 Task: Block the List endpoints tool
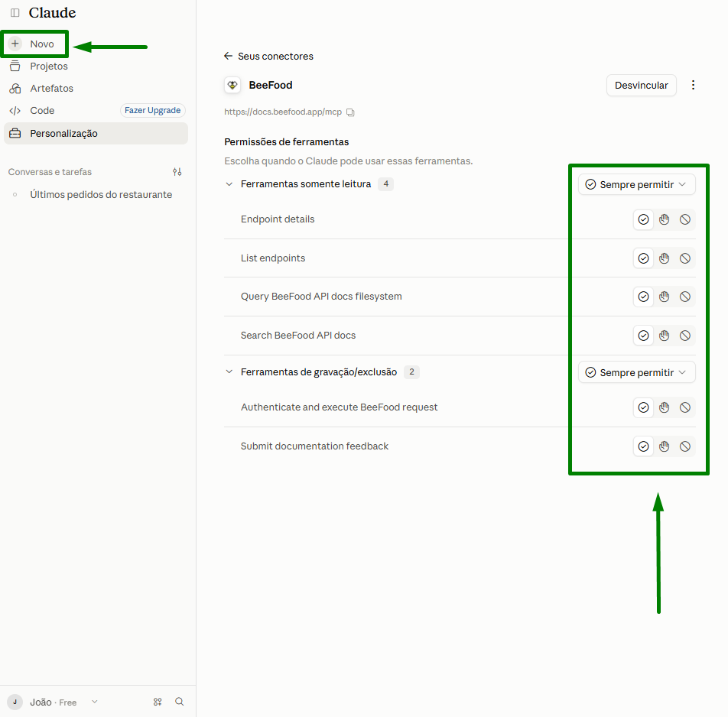[685, 258]
